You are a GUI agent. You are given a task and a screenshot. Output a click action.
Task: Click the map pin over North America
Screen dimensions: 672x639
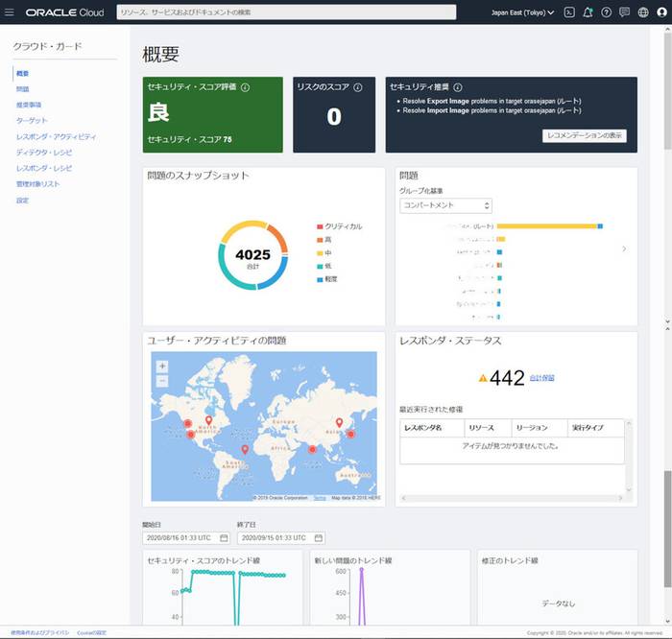(x=208, y=420)
